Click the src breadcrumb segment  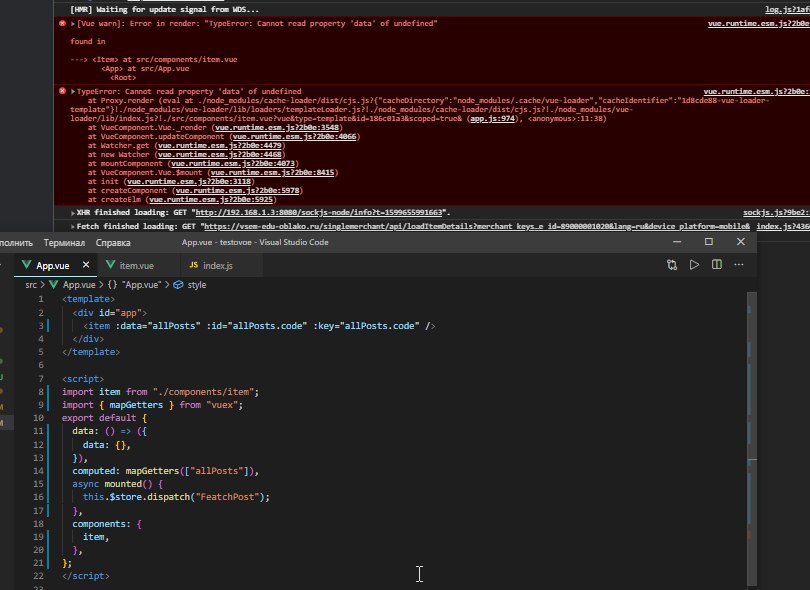point(31,285)
